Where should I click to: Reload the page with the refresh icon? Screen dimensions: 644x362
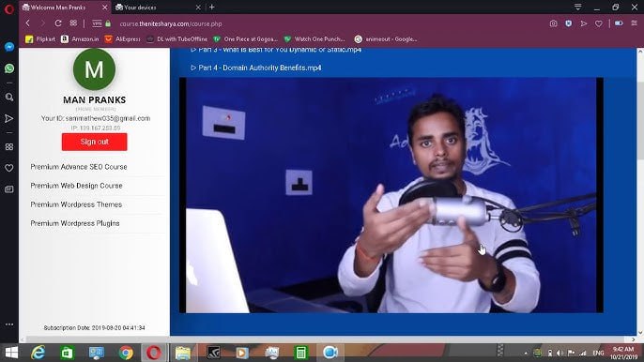[58, 23]
